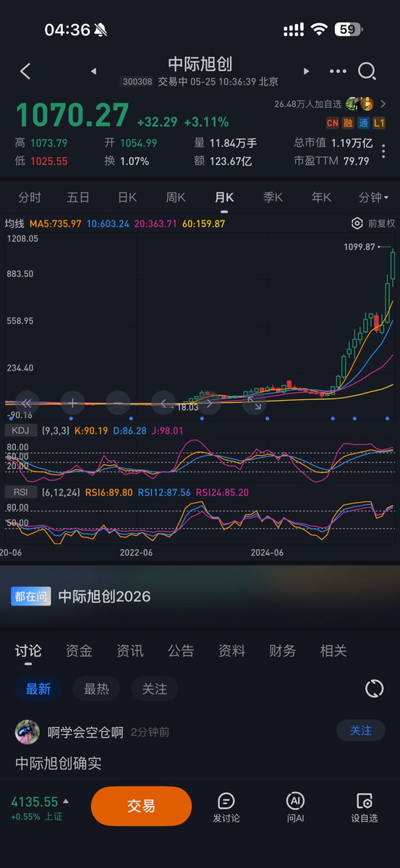
Task: Open the 资料 company profile tab
Action: (231, 651)
